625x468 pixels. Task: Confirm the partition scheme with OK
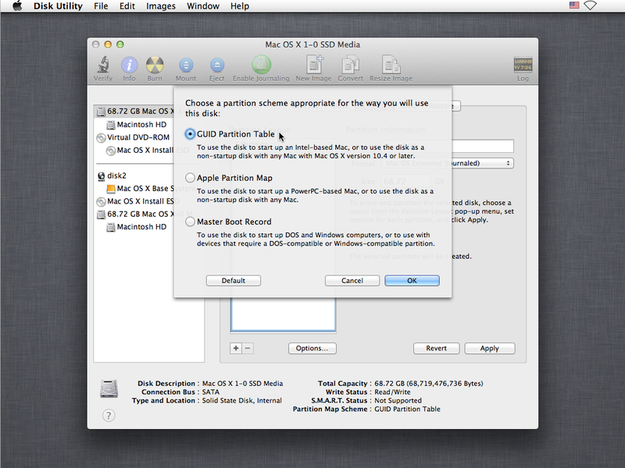pyautogui.click(x=412, y=281)
